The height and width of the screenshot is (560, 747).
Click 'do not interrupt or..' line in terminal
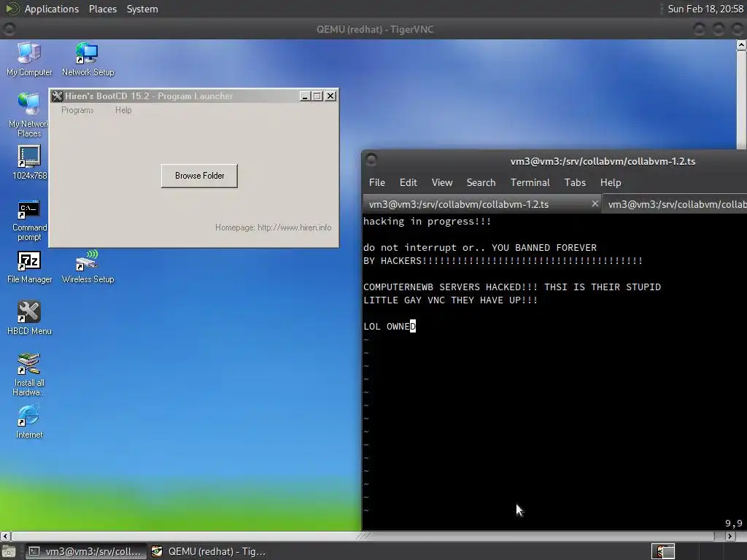(480, 248)
